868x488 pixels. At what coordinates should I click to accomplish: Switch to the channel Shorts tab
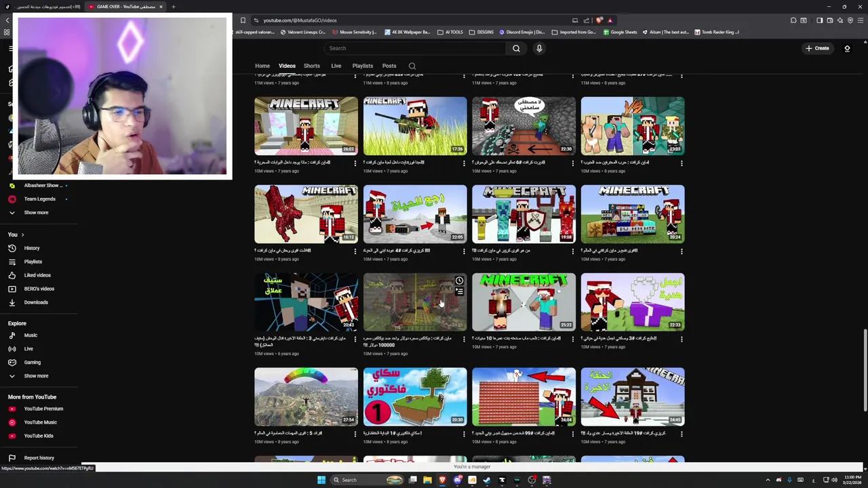pyautogui.click(x=311, y=66)
